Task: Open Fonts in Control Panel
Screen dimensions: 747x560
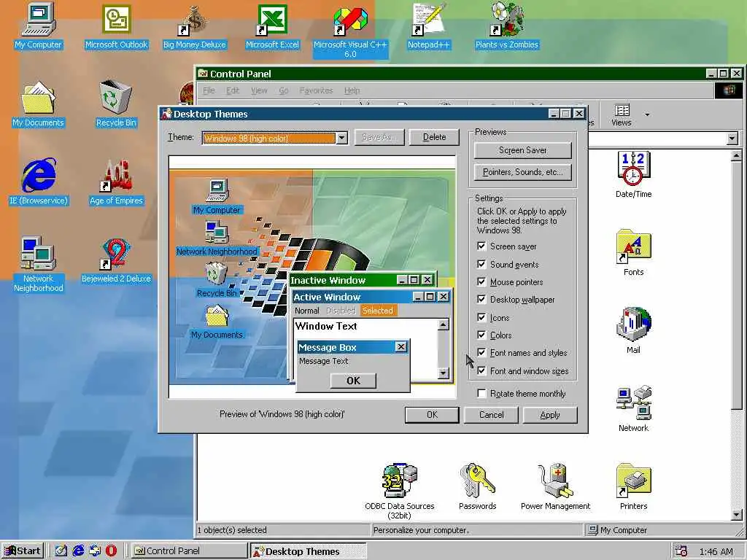Action: tap(633, 252)
